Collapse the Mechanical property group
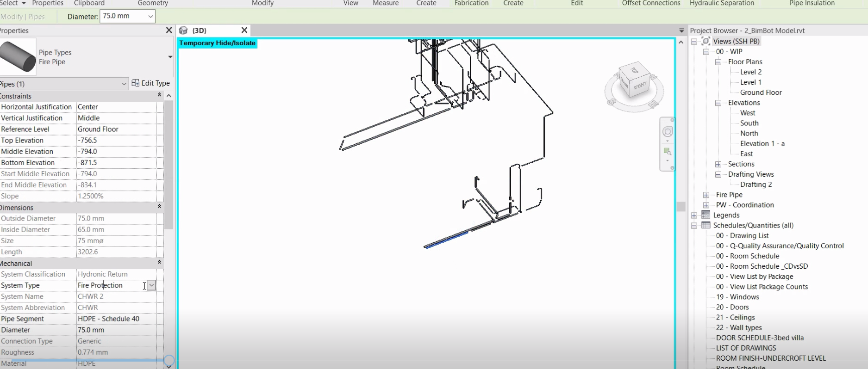868x369 pixels. [x=159, y=263]
